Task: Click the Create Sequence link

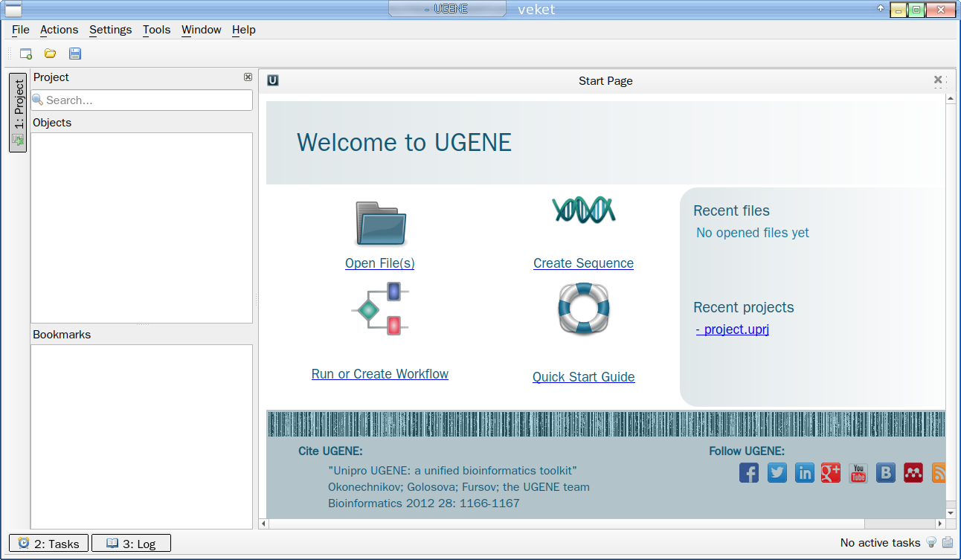Action: 584,263
